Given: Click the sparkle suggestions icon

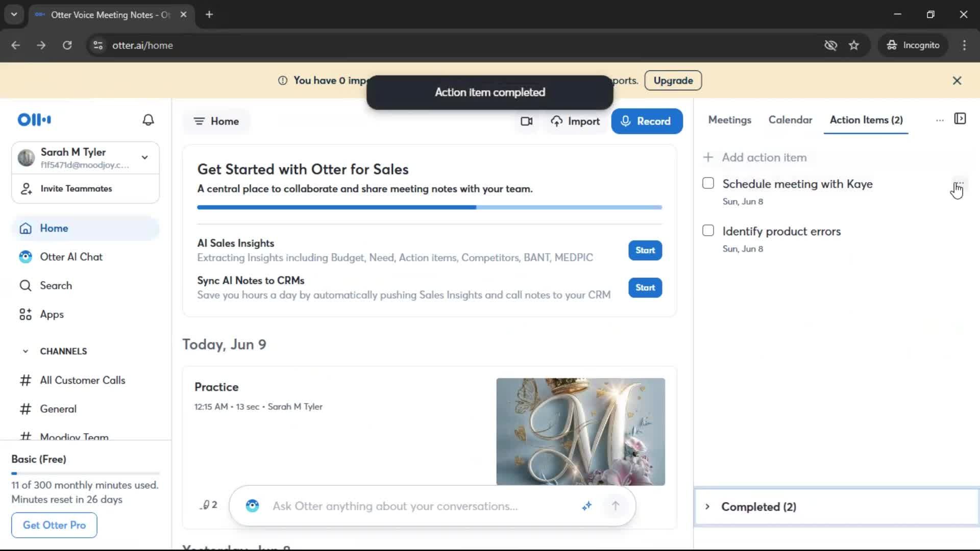Looking at the screenshot, I should tap(586, 506).
